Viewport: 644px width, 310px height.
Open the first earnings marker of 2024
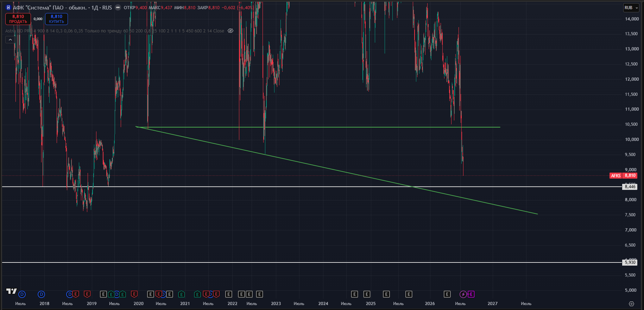pyautogui.click(x=354, y=294)
